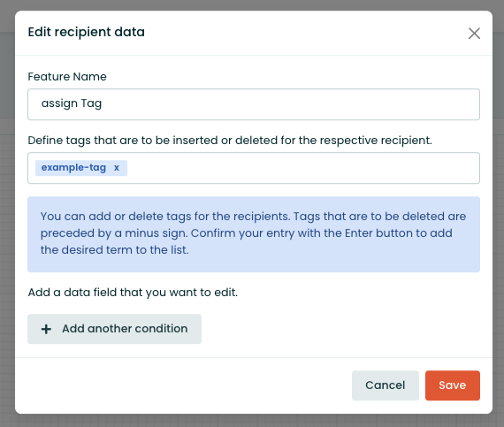Click the empty footer area left of Cancel
The height and width of the screenshot is (427, 504).
pyautogui.click(x=183, y=385)
